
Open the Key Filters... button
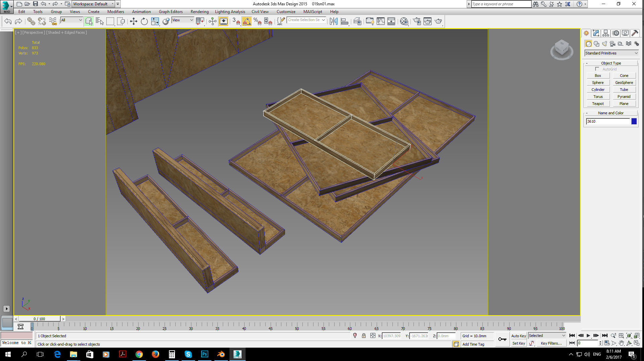click(551, 343)
